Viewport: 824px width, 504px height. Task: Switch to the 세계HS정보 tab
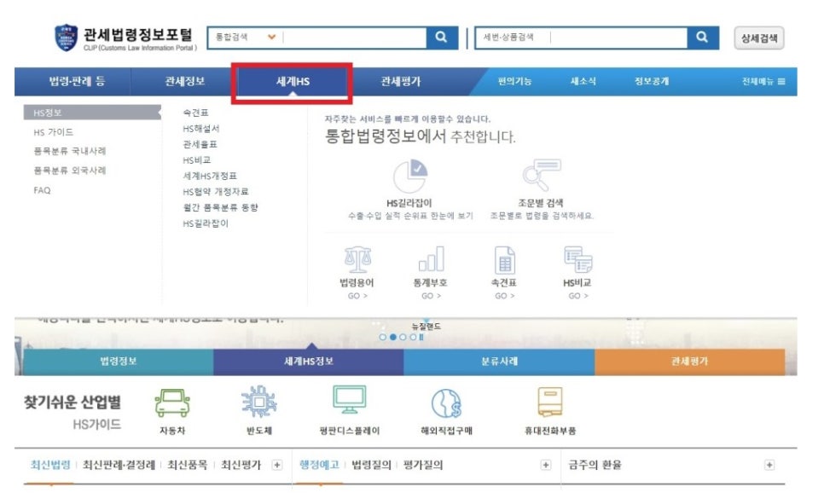click(x=309, y=362)
